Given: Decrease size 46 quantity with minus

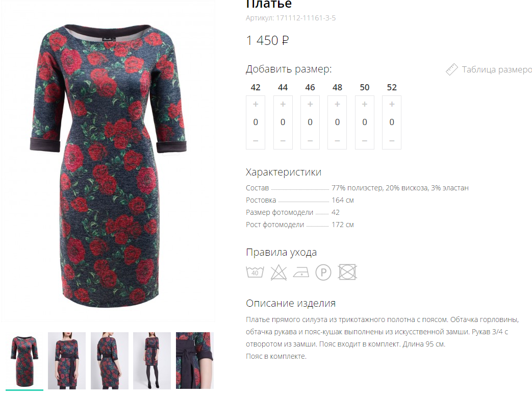Looking at the screenshot, I should click(x=310, y=141).
